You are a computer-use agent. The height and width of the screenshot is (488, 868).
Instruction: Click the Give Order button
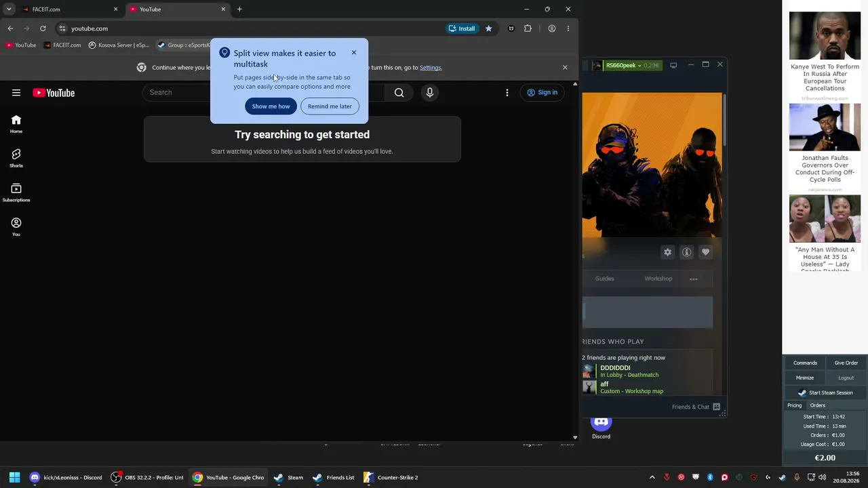[x=846, y=363]
